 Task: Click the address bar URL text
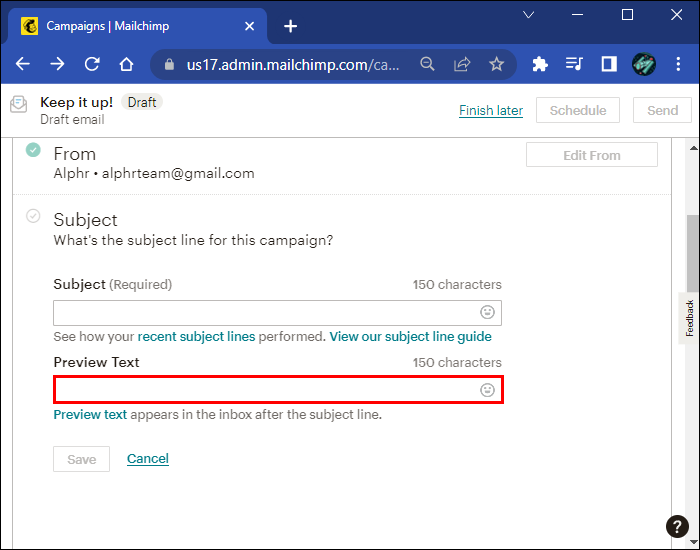tap(293, 65)
